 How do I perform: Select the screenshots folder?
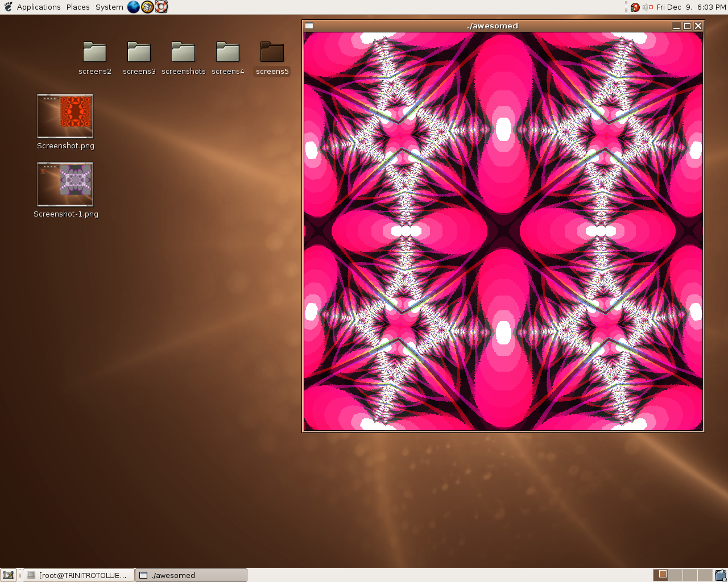click(184, 59)
